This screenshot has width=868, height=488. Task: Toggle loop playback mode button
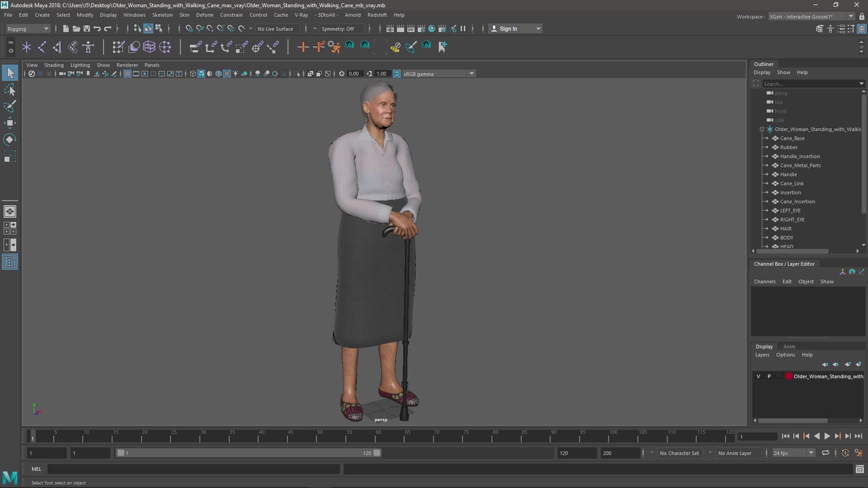point(826,453)
